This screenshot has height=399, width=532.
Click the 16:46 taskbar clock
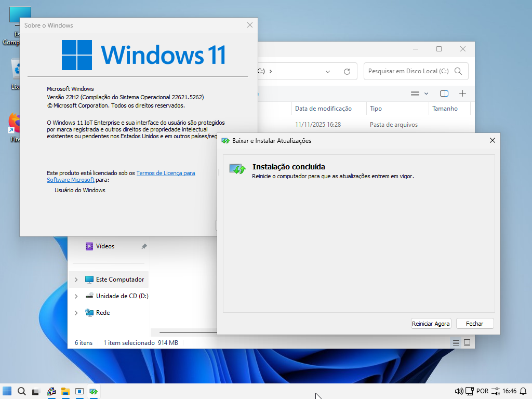[509, 391]
